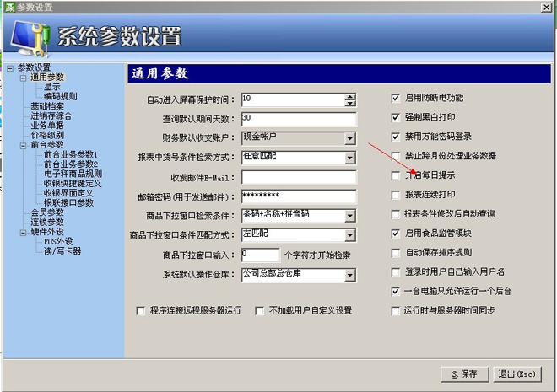Click the 收发邮件E-Mail input field
Viewport: 557px width, 392px height.
click(x=299, y=177)
